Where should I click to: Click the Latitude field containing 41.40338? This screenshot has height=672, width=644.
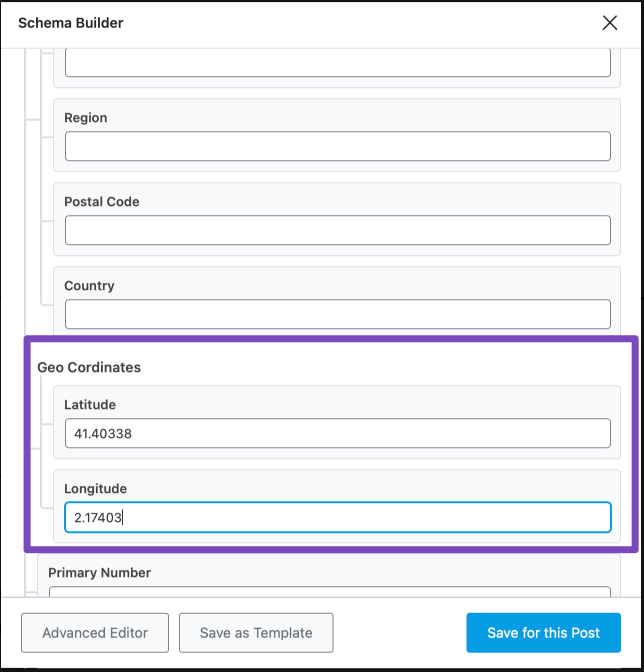click(337, 433)
